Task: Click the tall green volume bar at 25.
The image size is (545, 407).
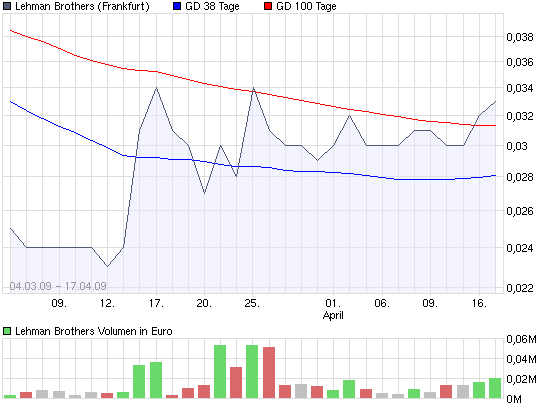Action: (252, 372)
